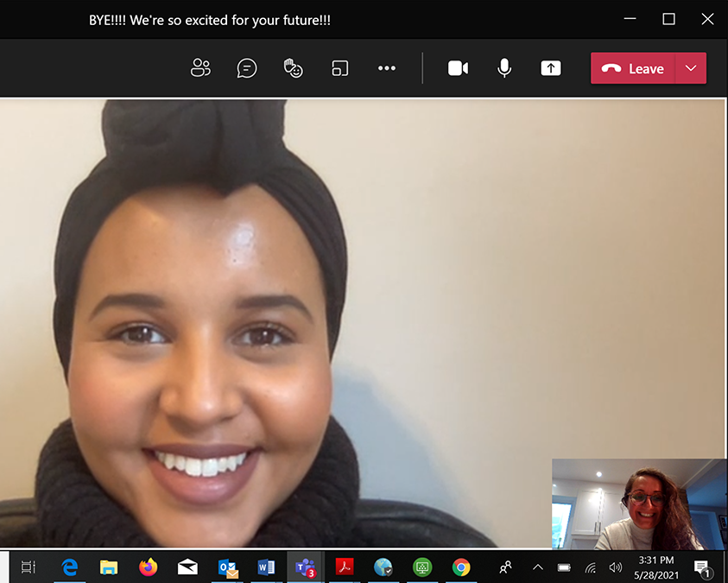
Task: Select the Teams taskbar icon
Action: coord(305,567)
